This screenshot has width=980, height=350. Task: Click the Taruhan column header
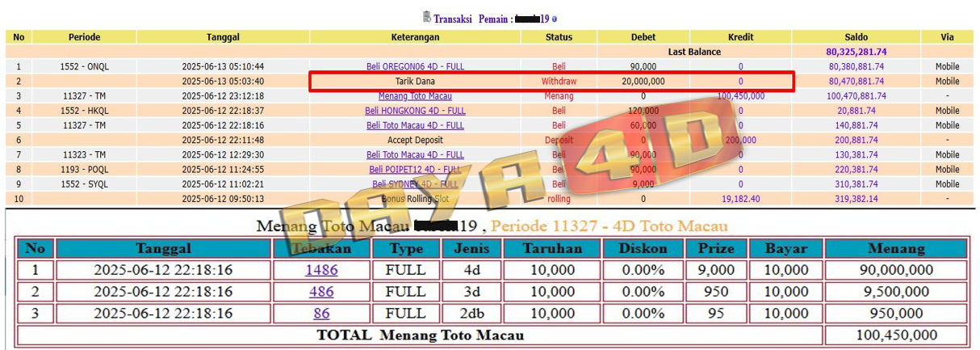click(x=551, y=248)
